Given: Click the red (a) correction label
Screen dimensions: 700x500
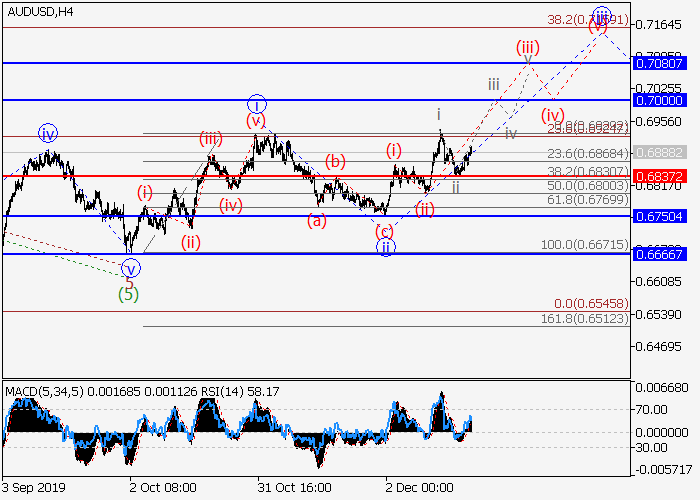Looking at the screenshot, I should (x=316, y=220).
